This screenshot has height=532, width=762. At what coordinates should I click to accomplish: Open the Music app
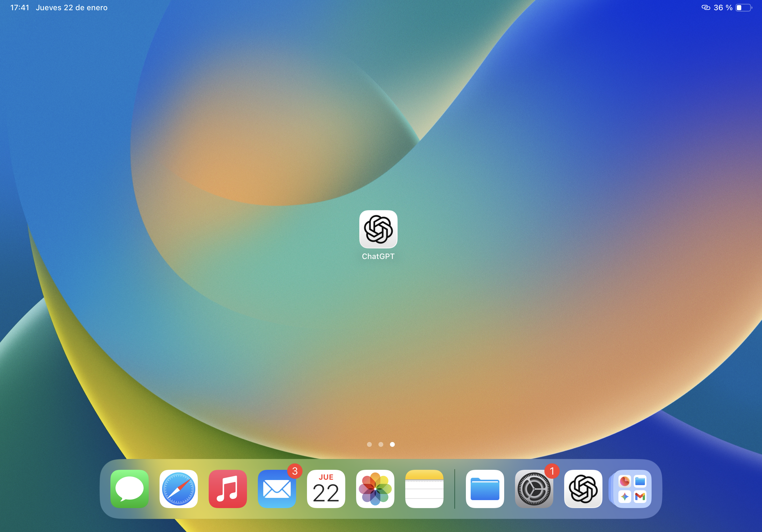point(228,489)
